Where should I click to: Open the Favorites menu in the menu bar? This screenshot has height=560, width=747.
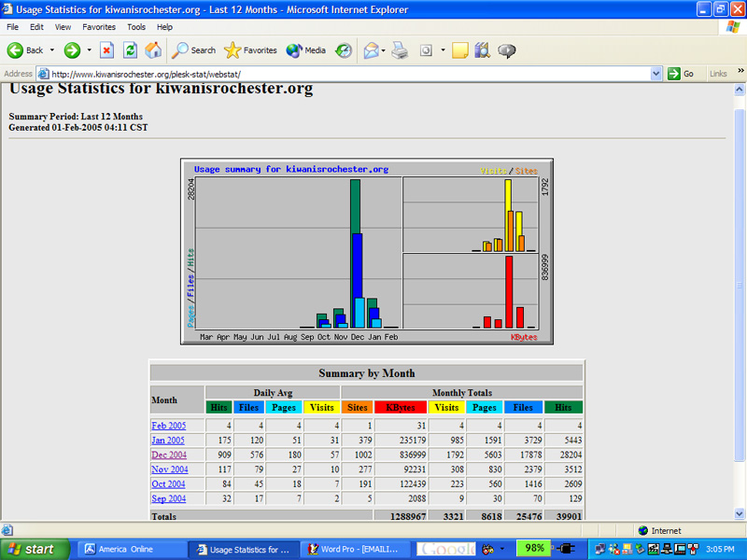pos(99,27)
